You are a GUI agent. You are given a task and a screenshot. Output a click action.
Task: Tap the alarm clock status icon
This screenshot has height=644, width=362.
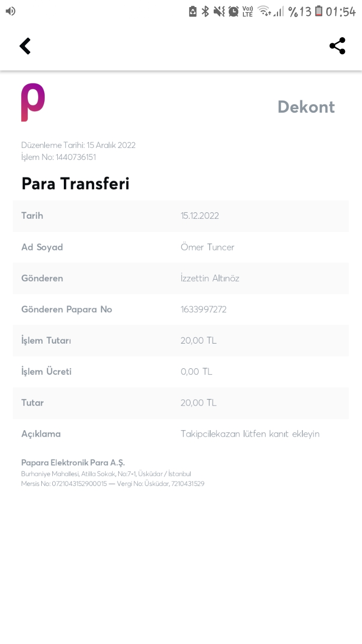(233, 11)
